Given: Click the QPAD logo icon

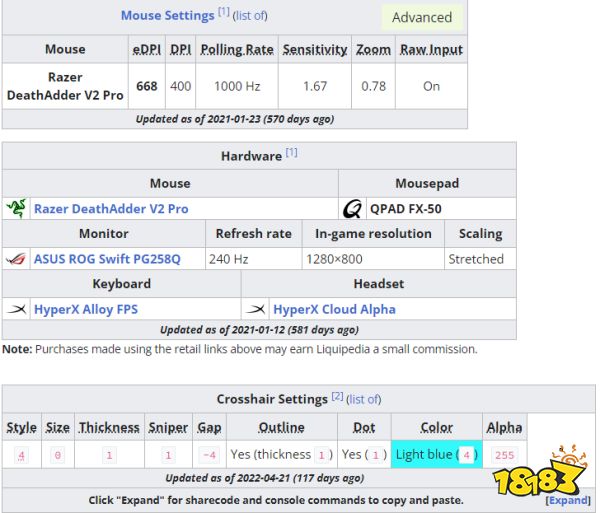Looking at the screenshot, I should pyautogui.click(x=352, y=209).
